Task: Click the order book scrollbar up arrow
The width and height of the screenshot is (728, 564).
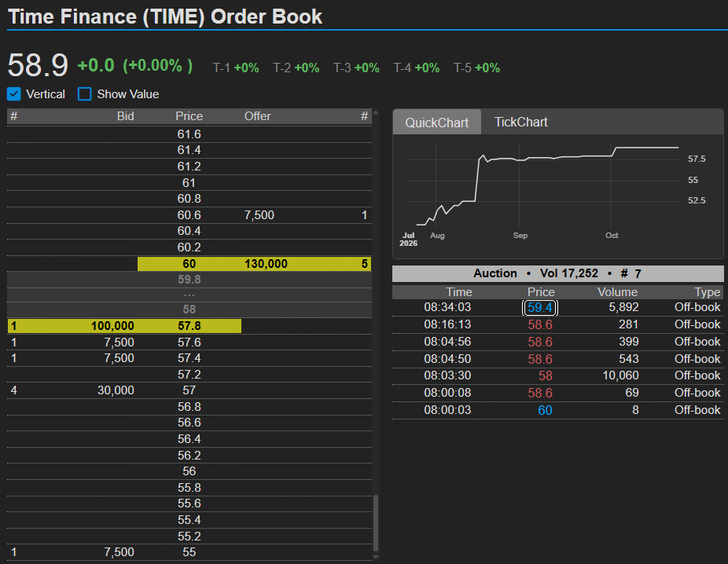Action: [x=376, y=112]
